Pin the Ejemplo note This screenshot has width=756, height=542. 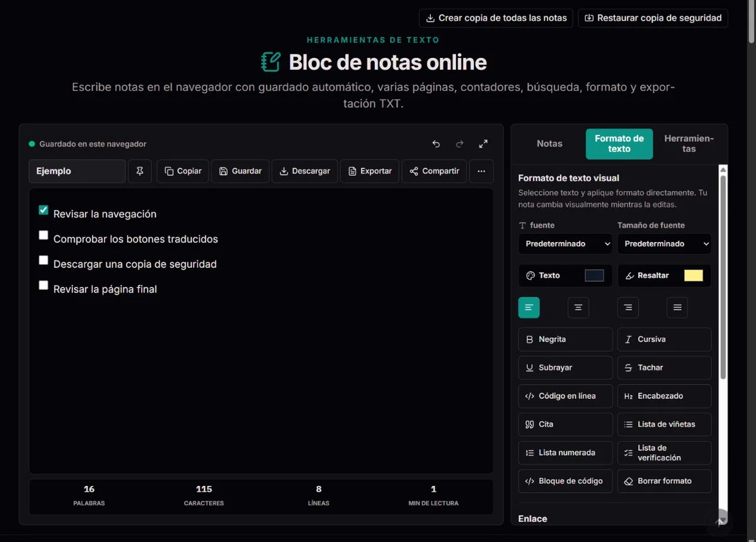140,171
